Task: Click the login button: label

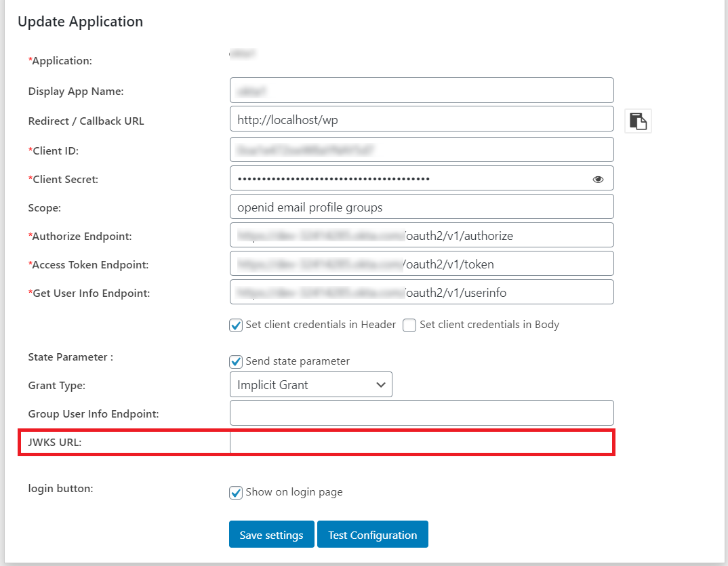Action: 61,489
